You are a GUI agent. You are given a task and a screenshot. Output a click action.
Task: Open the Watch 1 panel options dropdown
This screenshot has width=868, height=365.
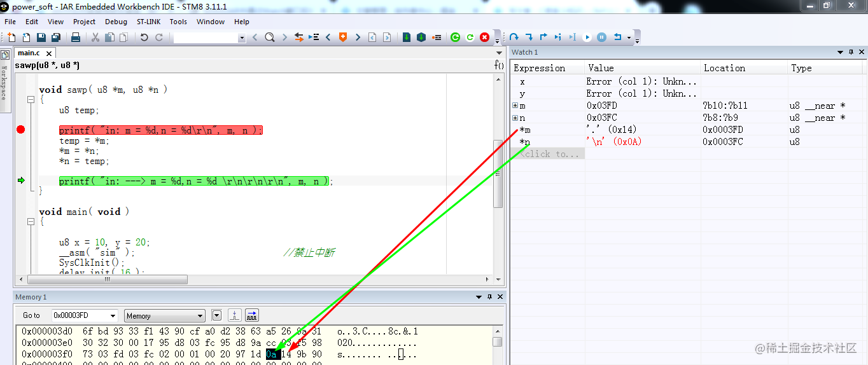click(840, 52)
